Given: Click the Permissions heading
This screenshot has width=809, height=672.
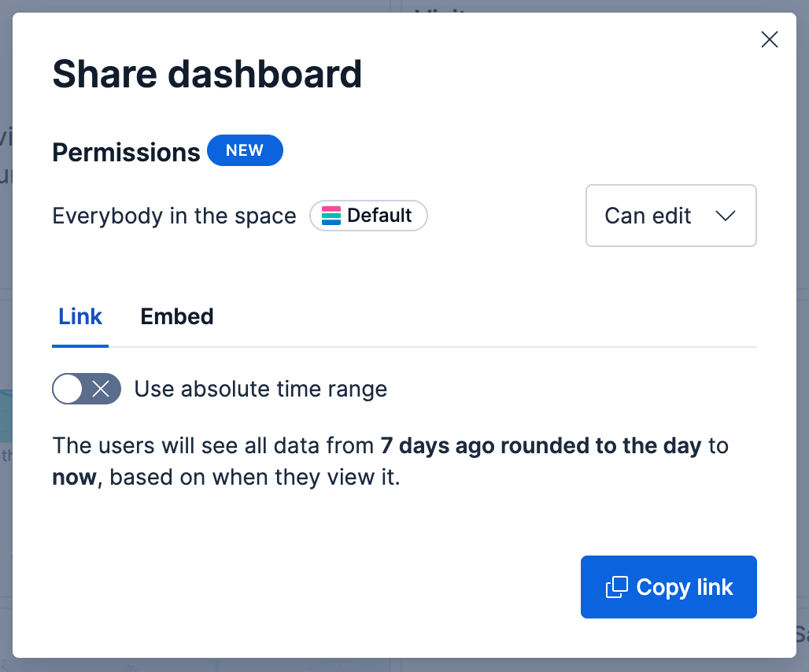Looking at the screenshot, I should pos(126,153).
